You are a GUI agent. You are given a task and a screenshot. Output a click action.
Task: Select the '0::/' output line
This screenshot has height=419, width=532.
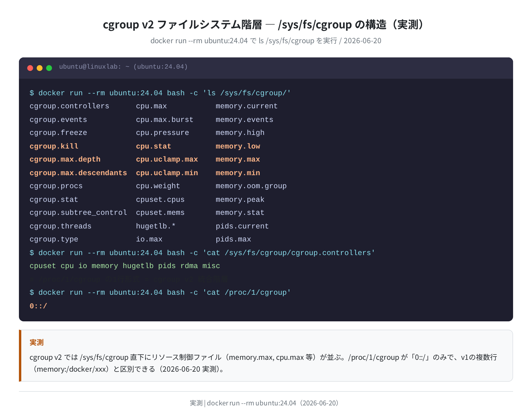38,306
